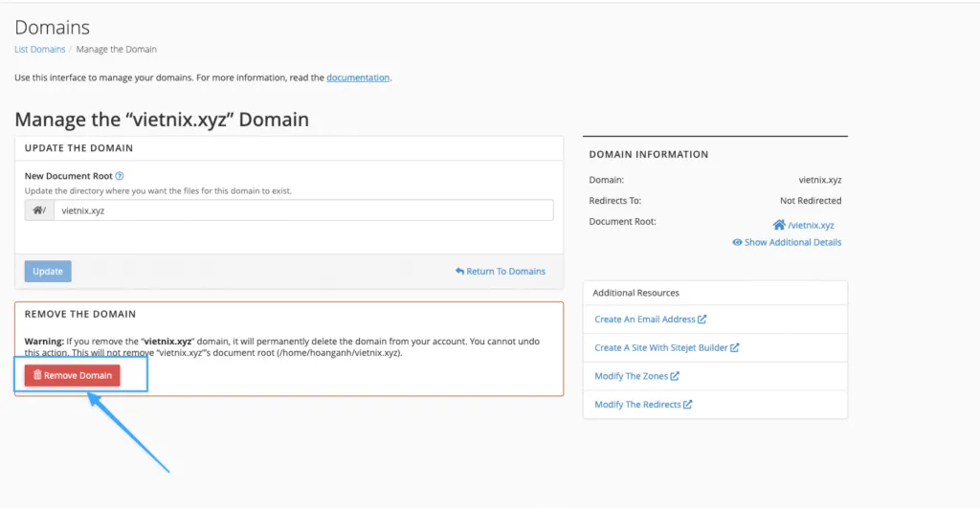The image size is (980, 508).
Task: Click the 'Additional Resources' heading
Action: (x=635, y=293)
